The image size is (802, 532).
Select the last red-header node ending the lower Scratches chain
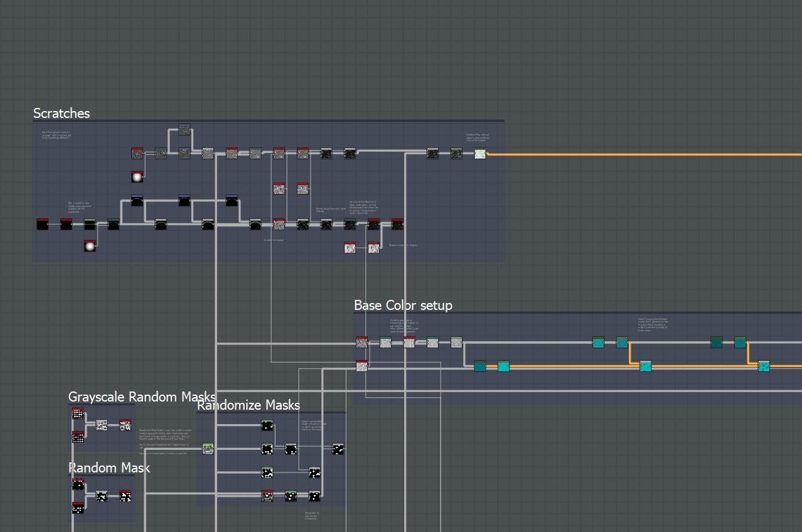pos(397,224)
